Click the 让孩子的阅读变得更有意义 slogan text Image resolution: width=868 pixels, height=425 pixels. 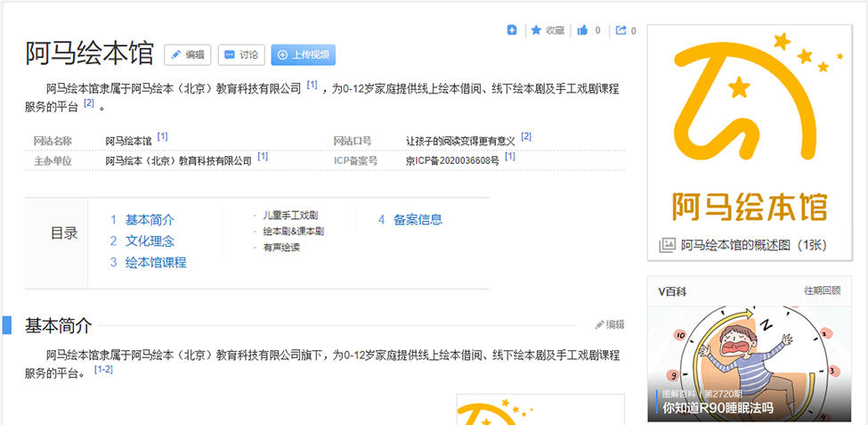pyautogui.click(x=460, y=142)
